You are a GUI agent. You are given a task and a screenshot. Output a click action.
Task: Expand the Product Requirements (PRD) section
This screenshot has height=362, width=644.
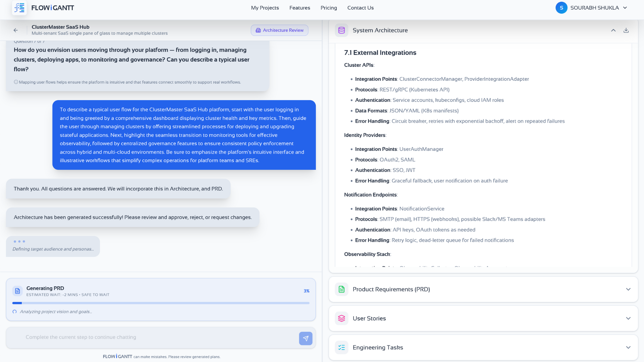point(628,289)
